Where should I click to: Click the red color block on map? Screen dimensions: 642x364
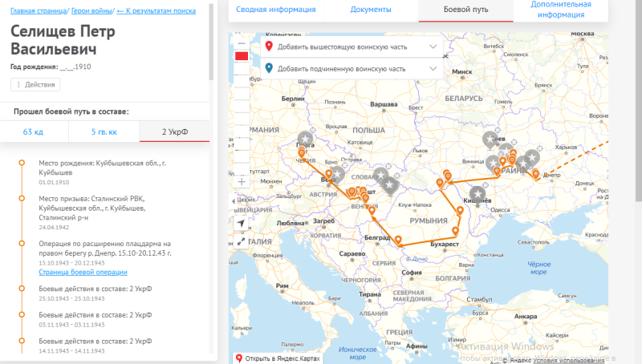pos(241,56)
